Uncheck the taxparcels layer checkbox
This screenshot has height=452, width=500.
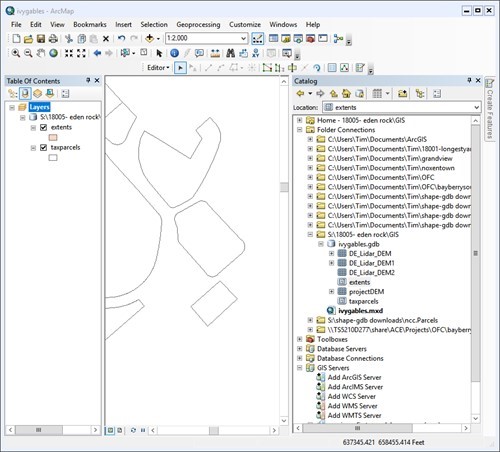point(43,147)
